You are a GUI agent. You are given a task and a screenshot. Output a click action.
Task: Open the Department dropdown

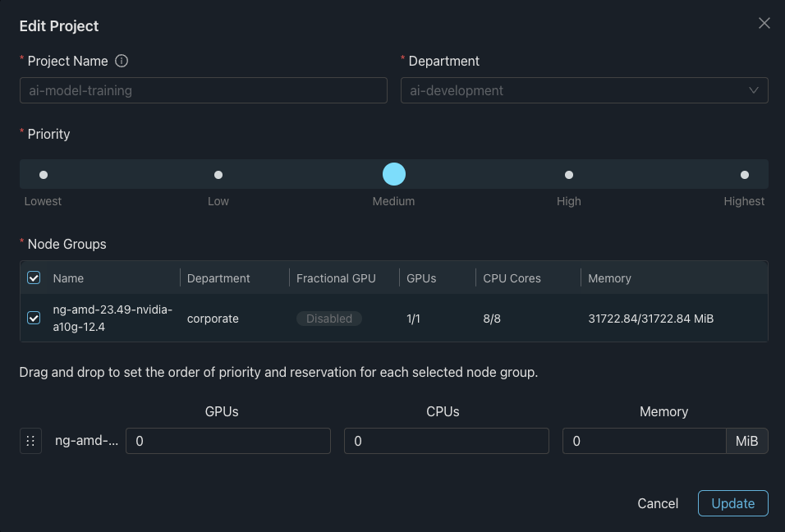(575, 90)
